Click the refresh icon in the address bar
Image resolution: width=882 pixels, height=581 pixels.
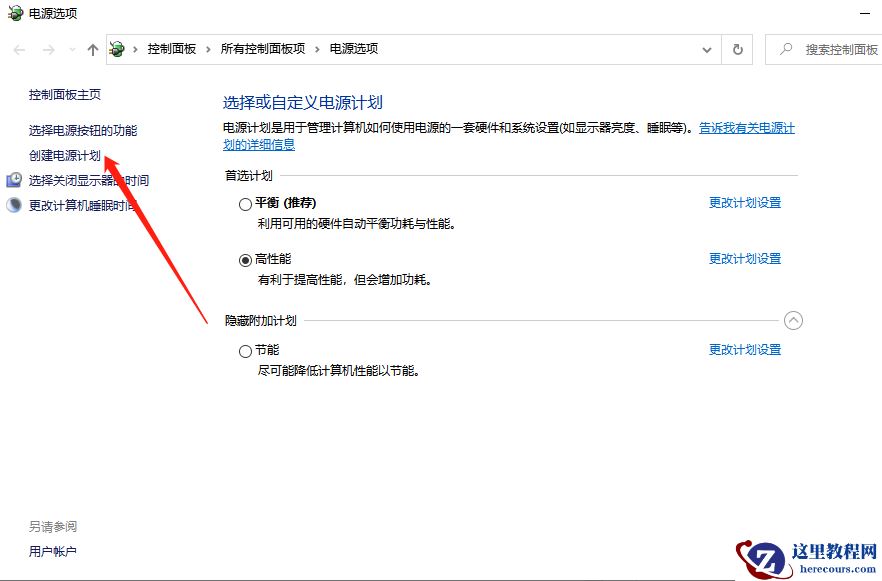pos(737,48)
